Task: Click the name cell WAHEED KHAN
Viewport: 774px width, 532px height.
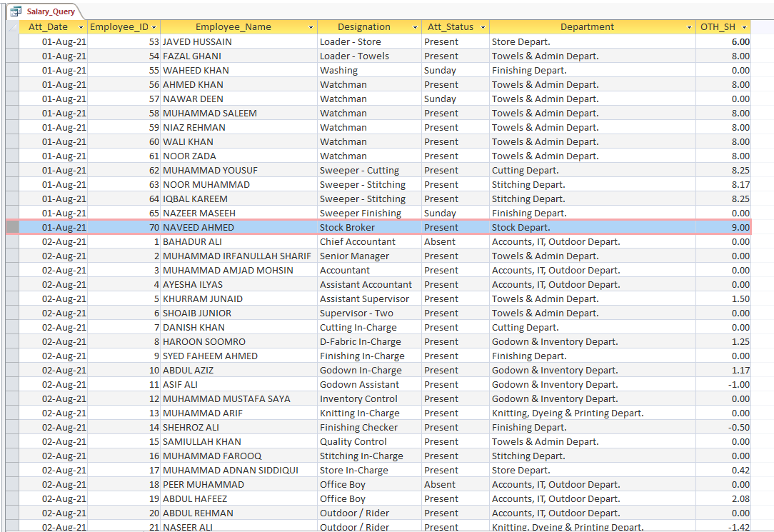Action: (x=239, y=71)
